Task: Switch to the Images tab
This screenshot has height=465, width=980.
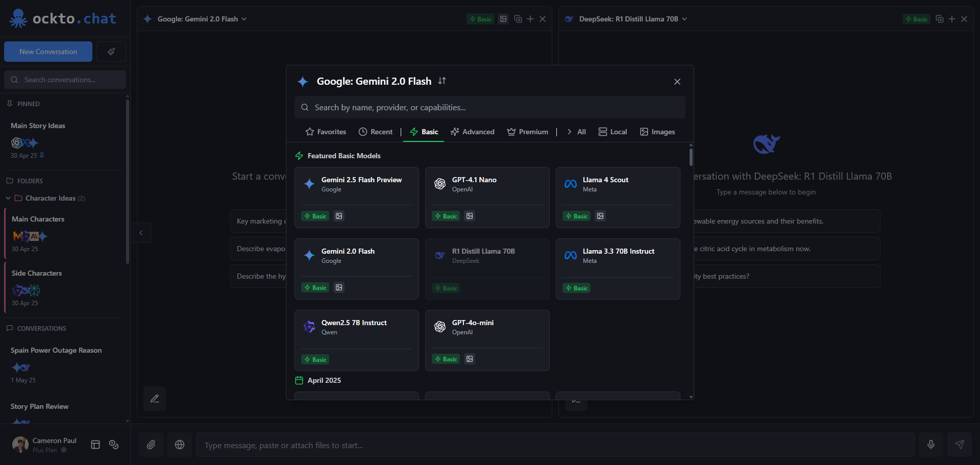Action: tap(657, 132)
